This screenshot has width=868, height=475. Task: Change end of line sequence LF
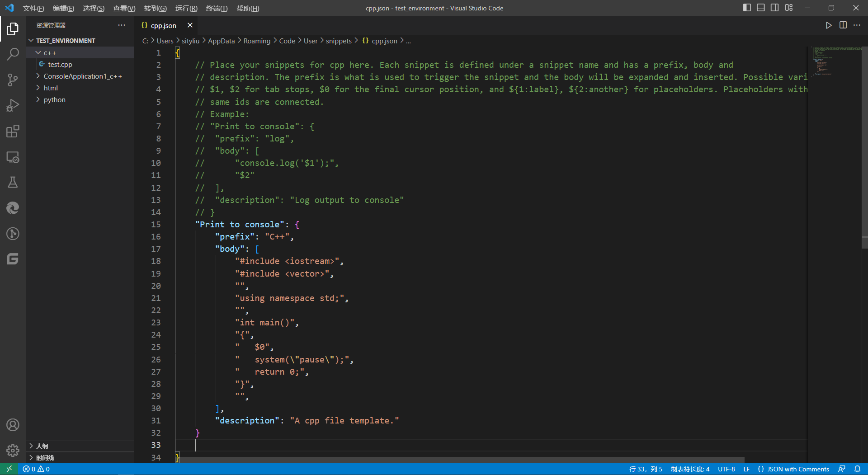[746, 469]
